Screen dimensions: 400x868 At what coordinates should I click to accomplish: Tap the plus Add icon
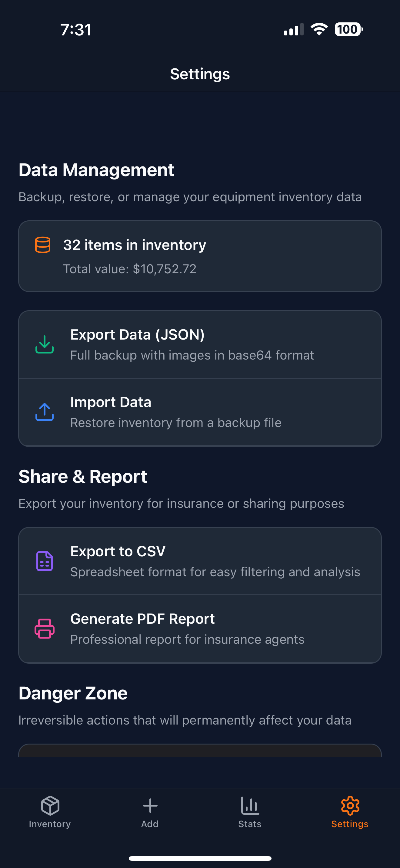(x=150, y=806)
